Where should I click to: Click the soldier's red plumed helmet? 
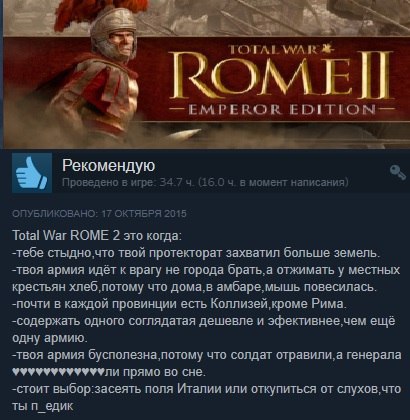click(108, 27)
